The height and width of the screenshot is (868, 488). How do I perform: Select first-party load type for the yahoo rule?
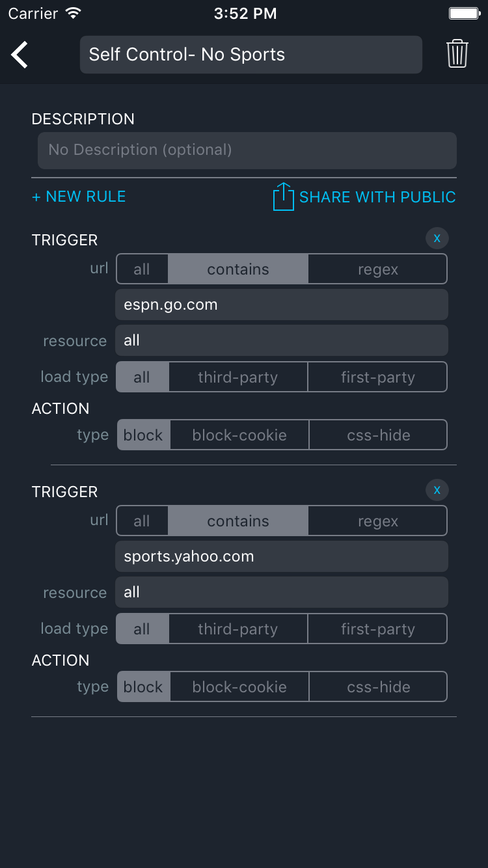tap(377, 629)
